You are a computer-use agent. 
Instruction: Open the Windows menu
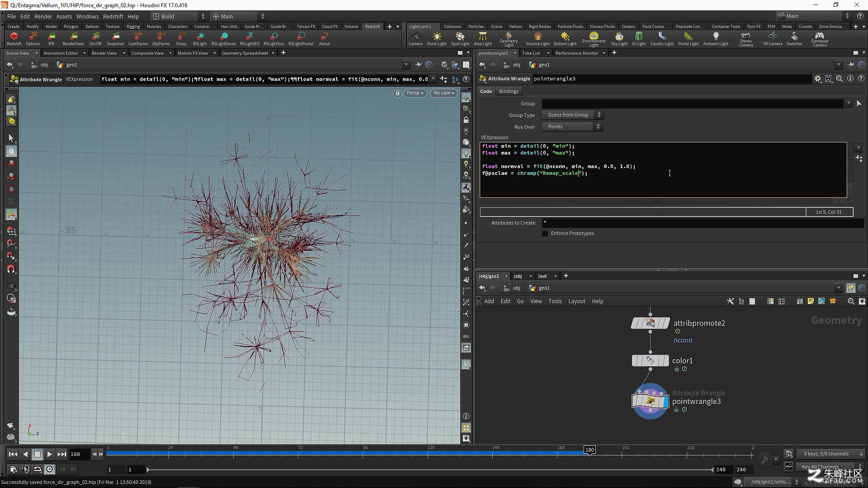click(87, 16)
